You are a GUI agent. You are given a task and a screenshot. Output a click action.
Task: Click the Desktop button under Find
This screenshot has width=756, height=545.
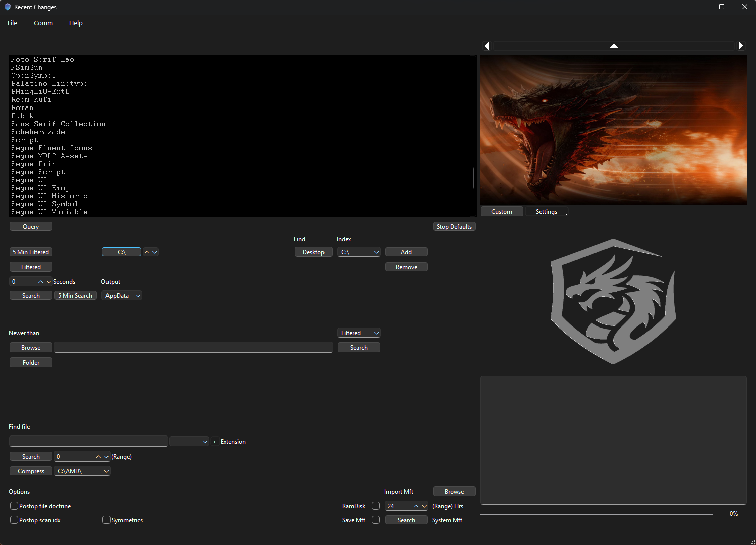[x=313, y=252]
